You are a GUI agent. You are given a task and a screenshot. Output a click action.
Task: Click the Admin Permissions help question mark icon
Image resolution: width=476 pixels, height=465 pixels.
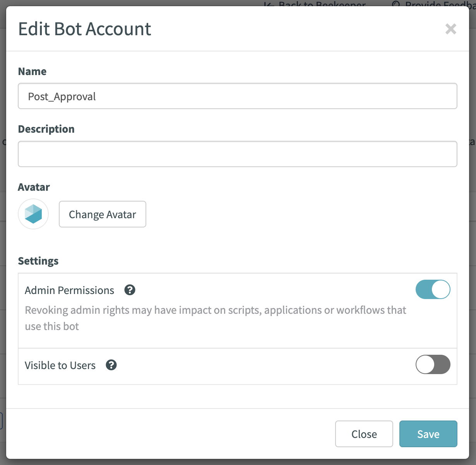click(130, 290)
